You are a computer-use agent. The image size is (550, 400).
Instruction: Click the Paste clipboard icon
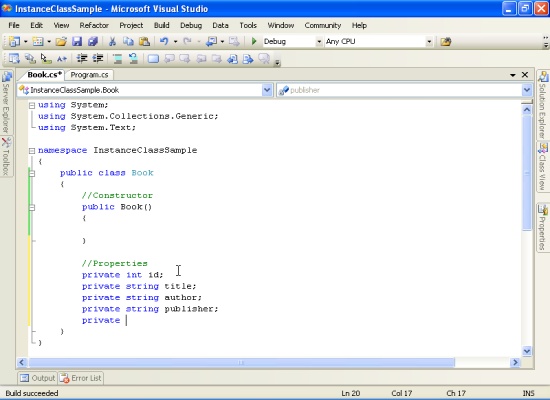tap(144, 41)
